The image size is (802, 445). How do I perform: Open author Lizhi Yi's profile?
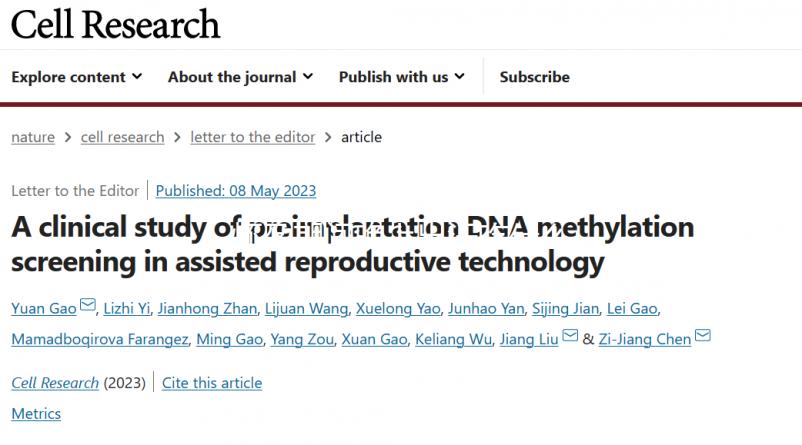click(x=129, y=308)
